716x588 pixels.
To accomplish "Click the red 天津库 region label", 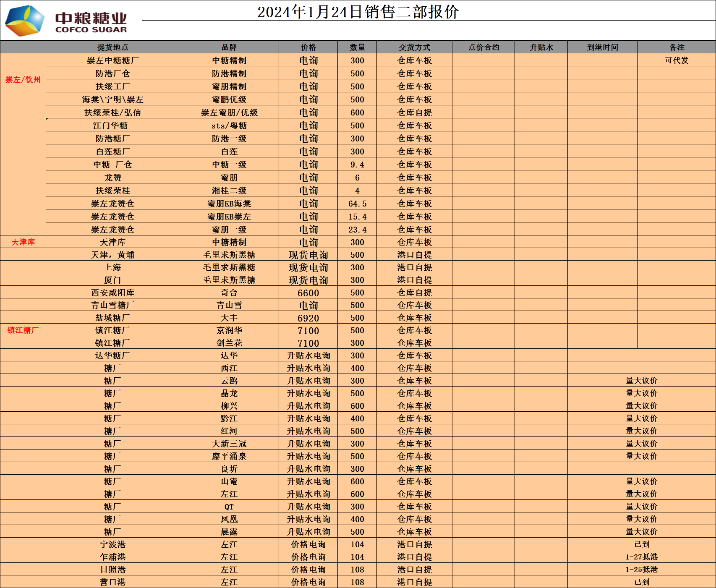I will (x=23, y=242).
